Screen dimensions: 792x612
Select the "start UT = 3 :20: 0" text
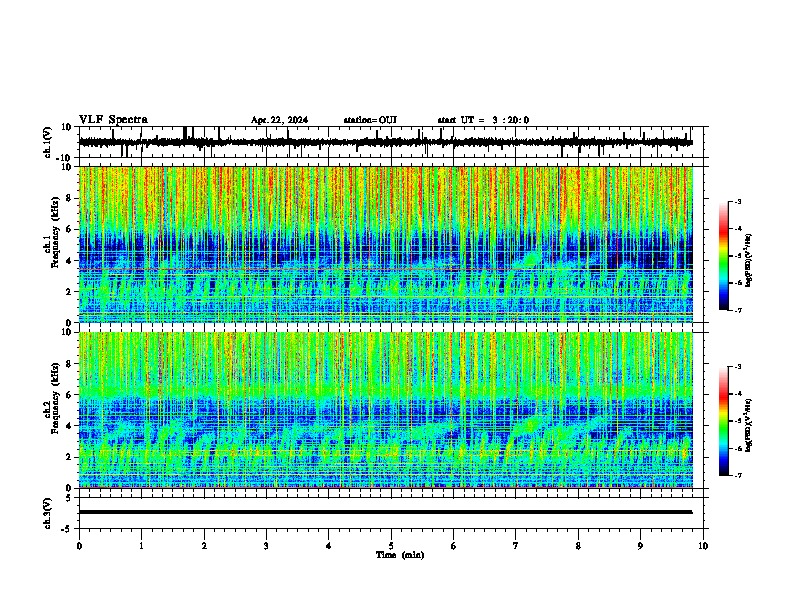(483, 120)
